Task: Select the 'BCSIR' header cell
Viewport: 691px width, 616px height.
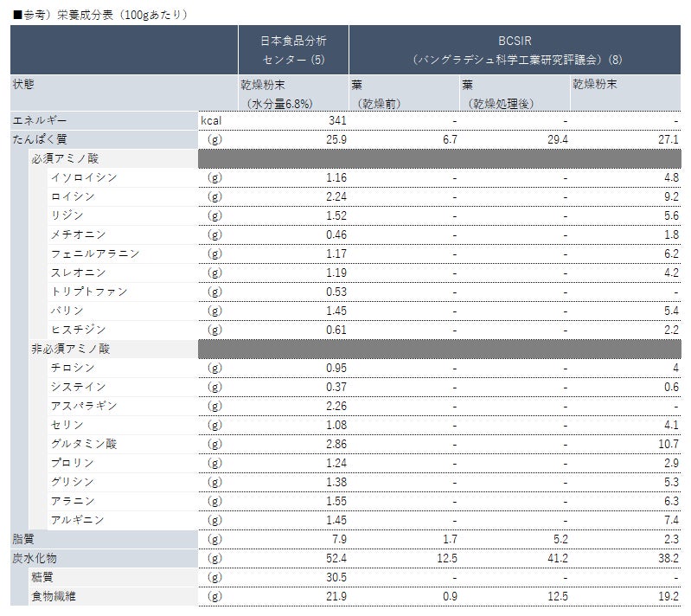Action: (x=515, y=50)
